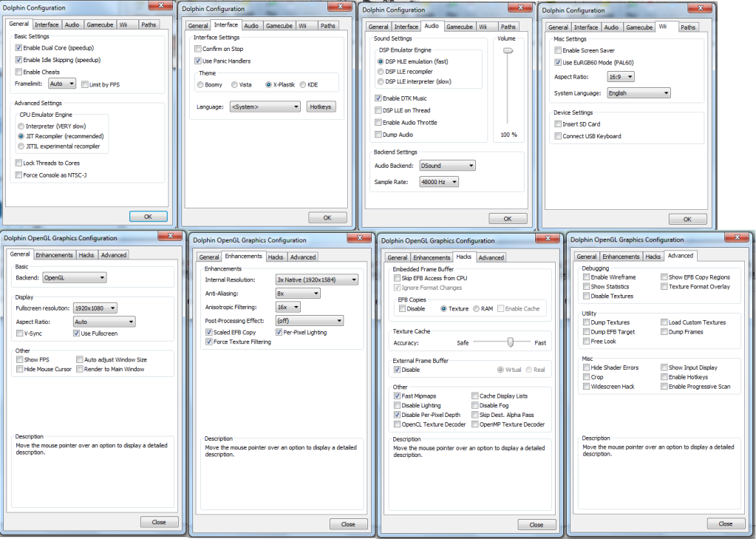Screen dimensions: 756x539
Task: Click the Texture Cache Accuracy slider
Action: [510, 342]
